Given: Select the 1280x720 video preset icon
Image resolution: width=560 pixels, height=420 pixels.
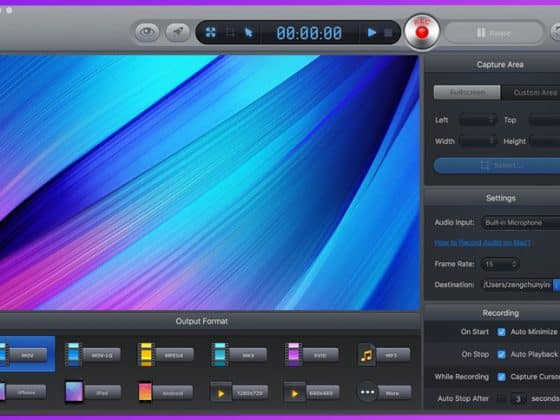Looking at the screenshot, I should [x=221, y=393].
